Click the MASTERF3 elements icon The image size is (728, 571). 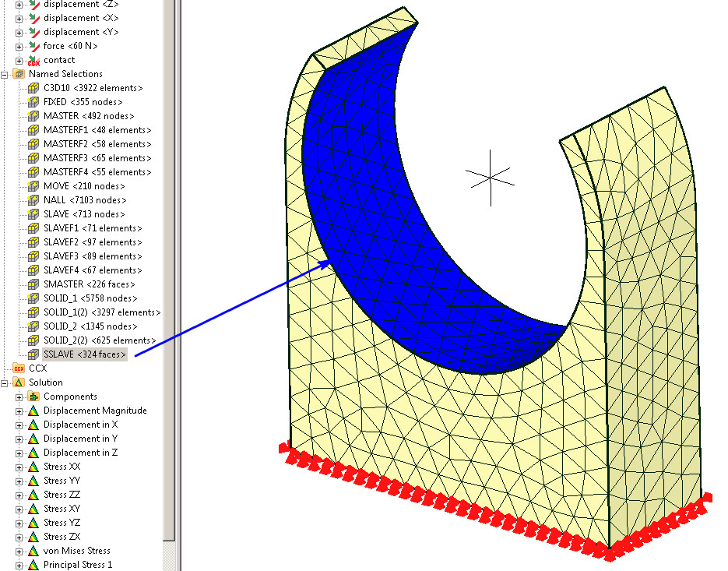click(x=33, y=158)
